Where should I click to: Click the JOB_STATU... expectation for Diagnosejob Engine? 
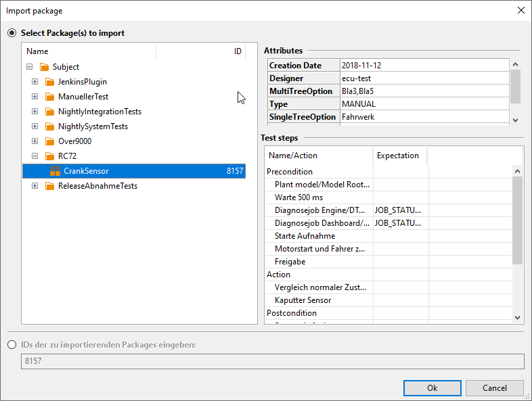click(397, 210)
